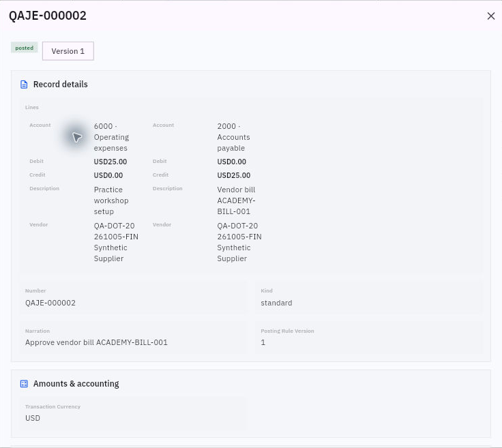This screenshot has width=502, height=448.
Task: Open the Version 1 button
Action: coord(68,51)
